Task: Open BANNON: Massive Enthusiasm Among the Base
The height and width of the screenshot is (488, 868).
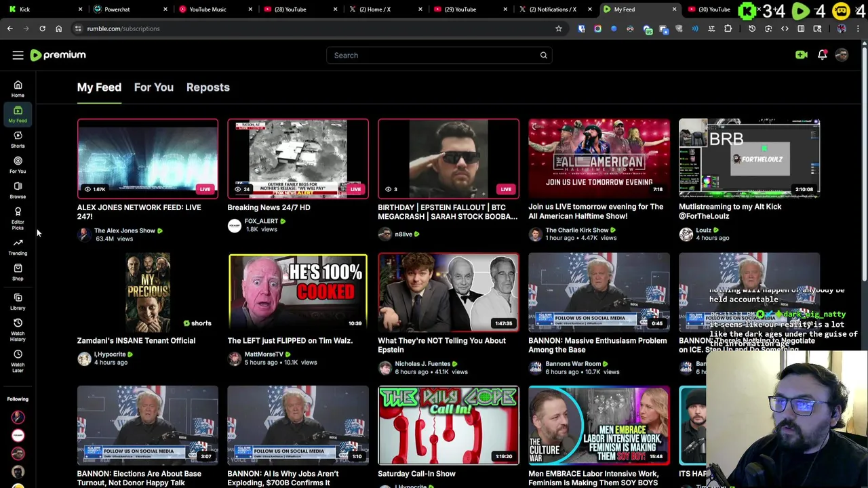Action: tap(597, 345)
